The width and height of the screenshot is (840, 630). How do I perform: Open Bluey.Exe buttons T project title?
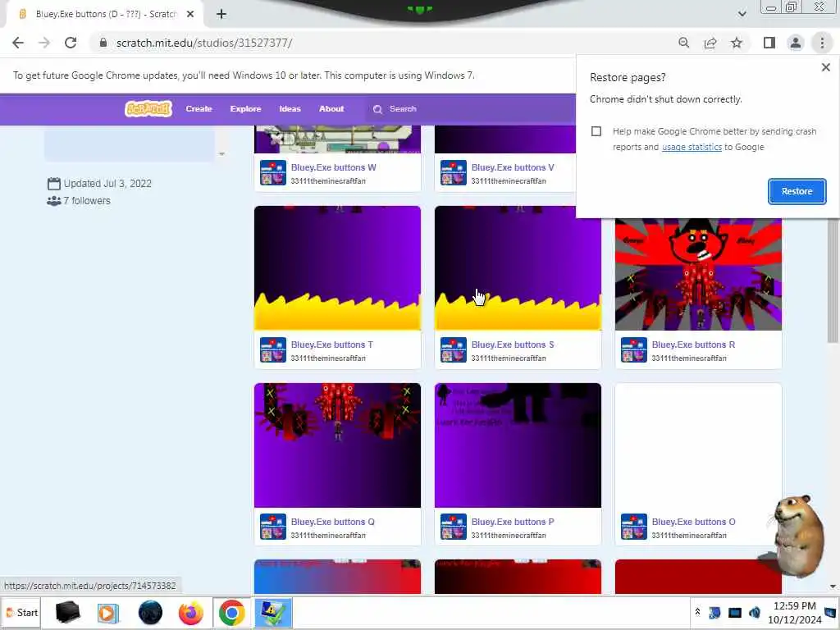[x=331, y=345]
